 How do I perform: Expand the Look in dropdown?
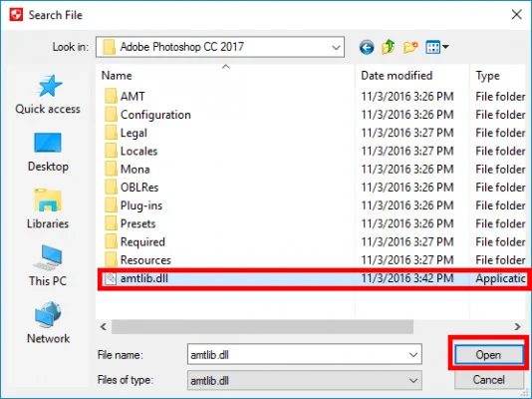[336, 47]
